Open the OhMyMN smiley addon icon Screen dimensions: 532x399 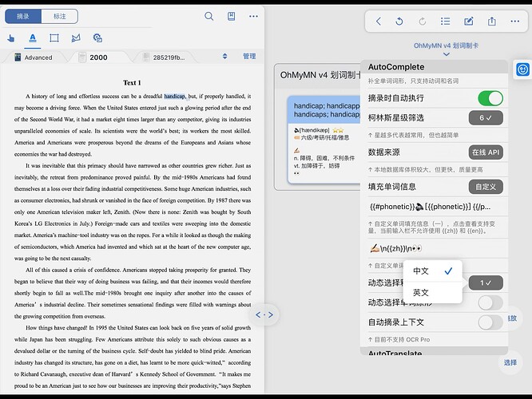click(x=522, y=69)
